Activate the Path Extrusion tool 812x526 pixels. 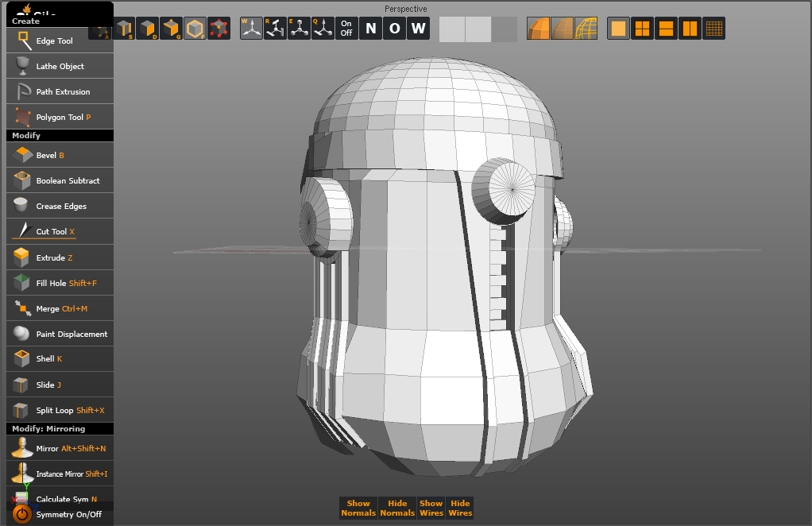pyautogui.click(x=60, y=91)
